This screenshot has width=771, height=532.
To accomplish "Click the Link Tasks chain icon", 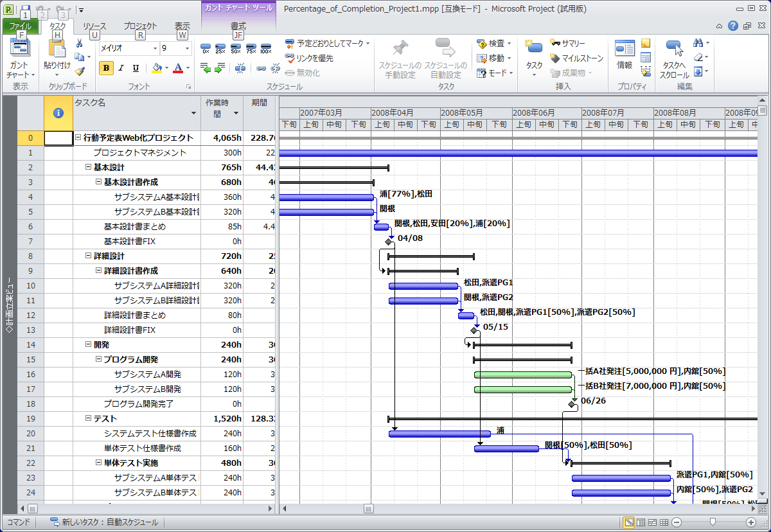I will [x=261, y=67].
